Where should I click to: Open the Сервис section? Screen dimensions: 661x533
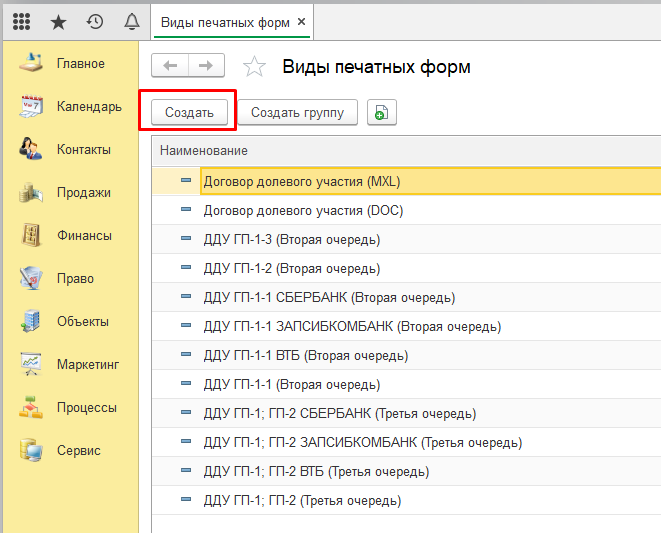tap(78, 451)
